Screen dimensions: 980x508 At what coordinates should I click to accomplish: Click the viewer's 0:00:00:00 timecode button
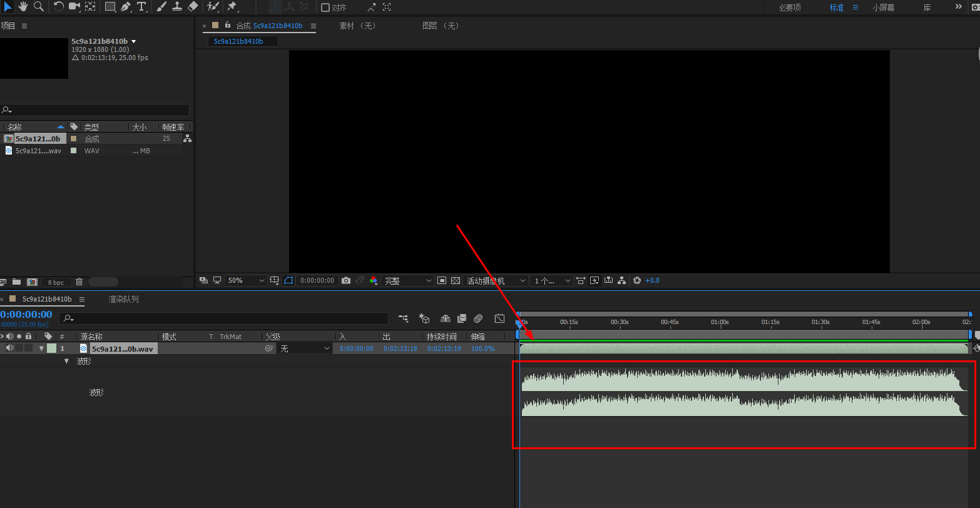tap(317, 281)
